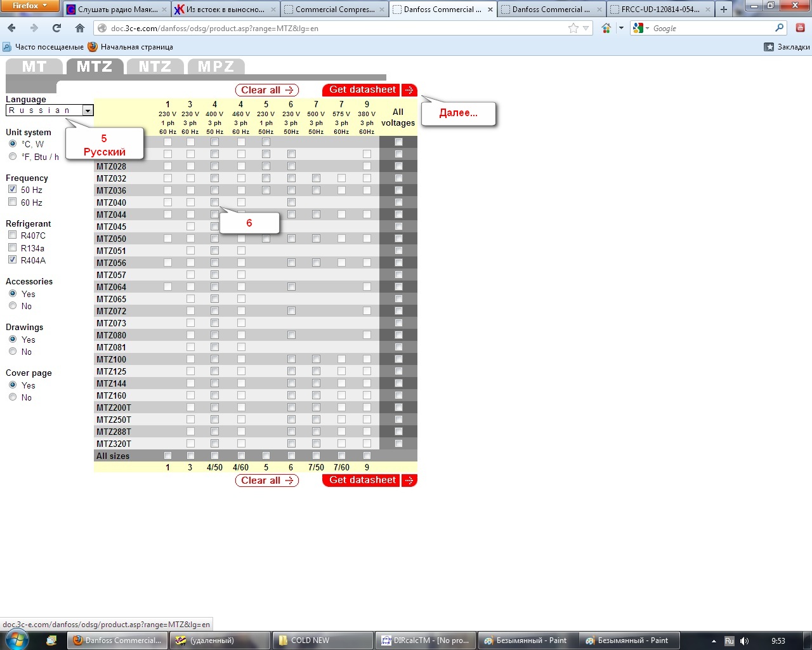The width and height of the screenshot is (812, 650).
Task: Bookmark this page with the star
Action: tap(573, 28)
